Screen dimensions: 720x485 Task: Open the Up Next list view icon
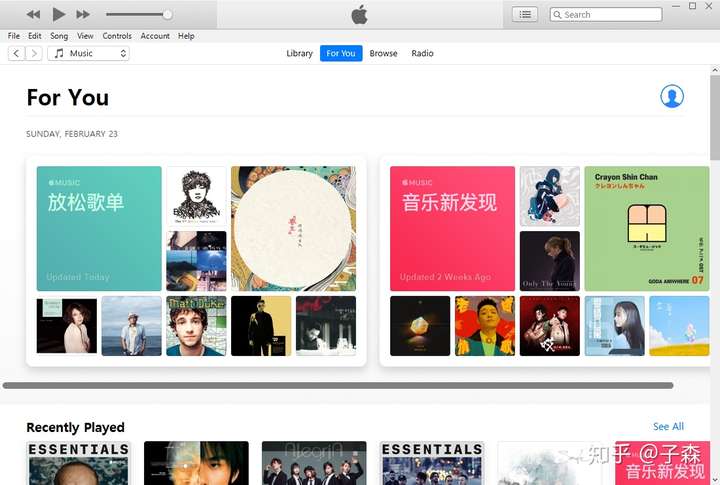(x=525, y=15)
